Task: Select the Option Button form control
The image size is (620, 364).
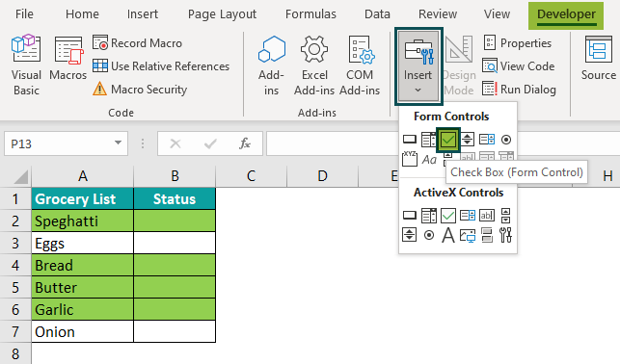Action: pyautogui.click(x=506, y=140)
